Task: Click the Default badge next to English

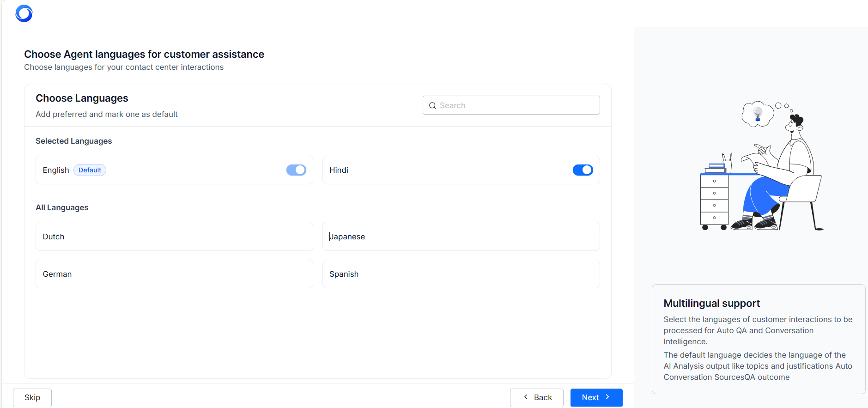Action: [90, 170]
